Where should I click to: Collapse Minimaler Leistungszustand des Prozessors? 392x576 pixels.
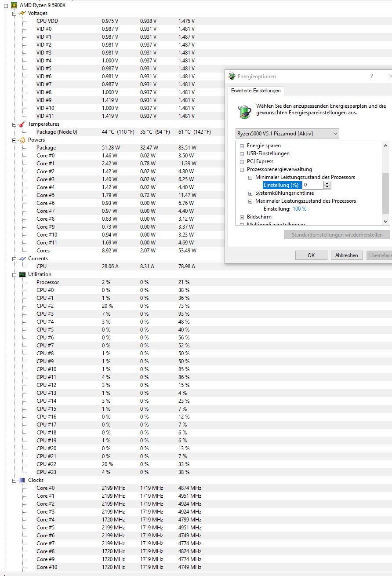pyautogui.click(x=250, y=178)
